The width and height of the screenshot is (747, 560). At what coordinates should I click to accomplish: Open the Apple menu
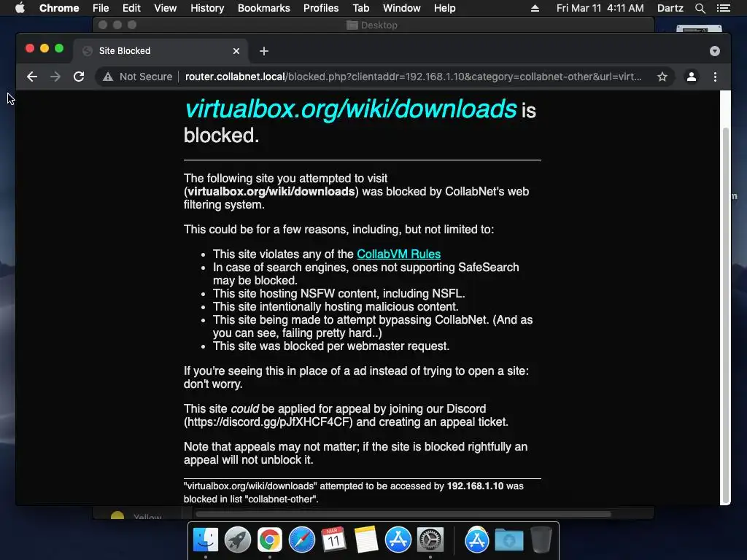[20, 8]
